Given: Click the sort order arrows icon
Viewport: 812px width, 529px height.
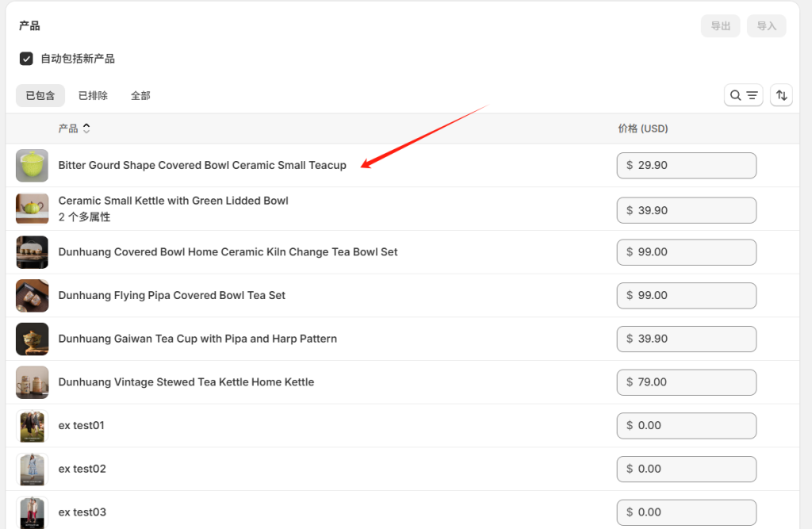Looking at the screenshot, I should pyautogui.click(x=781, y=95).
